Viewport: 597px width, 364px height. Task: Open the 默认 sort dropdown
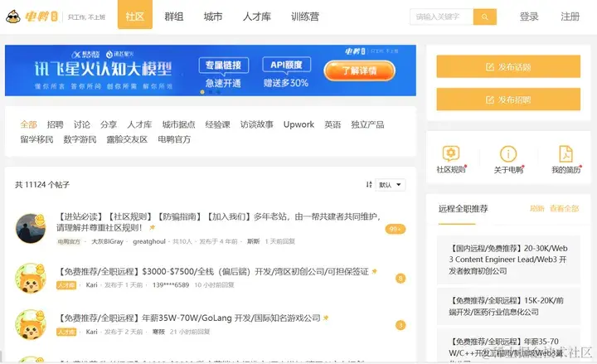[x=391, y=185]
